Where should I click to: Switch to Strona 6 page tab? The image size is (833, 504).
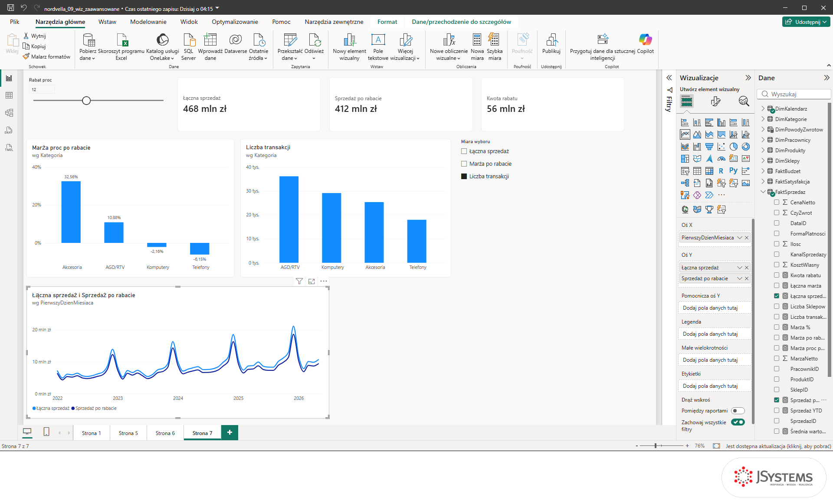165,433
